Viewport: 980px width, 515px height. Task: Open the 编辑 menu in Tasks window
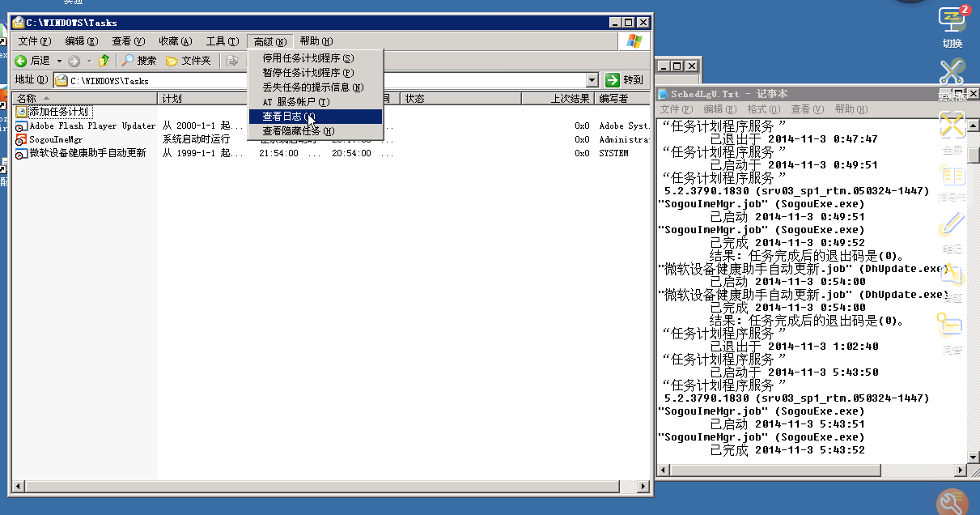[x=81, y=41]
